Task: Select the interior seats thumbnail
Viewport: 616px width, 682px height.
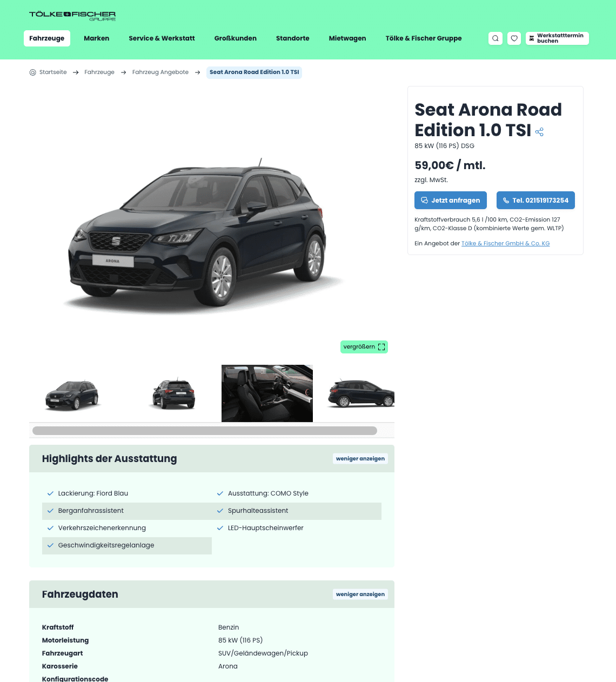Action: pos(267,393)
